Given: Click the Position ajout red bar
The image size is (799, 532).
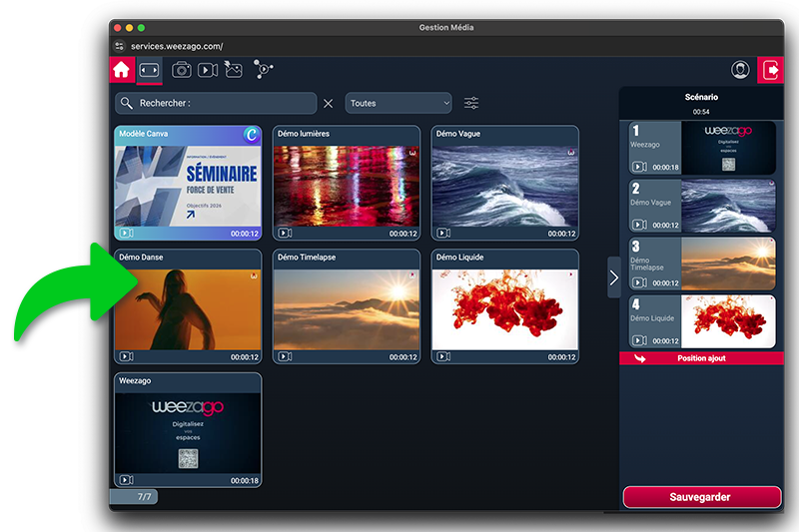Looking at the screenshot, I should click(x=700, y=358).
